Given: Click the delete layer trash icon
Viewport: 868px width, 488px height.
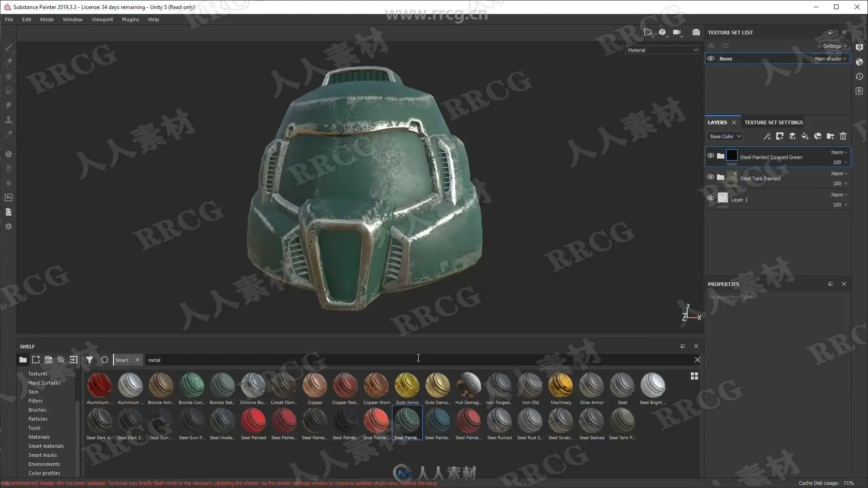Looking at the screenshot, I should (843, 136).
